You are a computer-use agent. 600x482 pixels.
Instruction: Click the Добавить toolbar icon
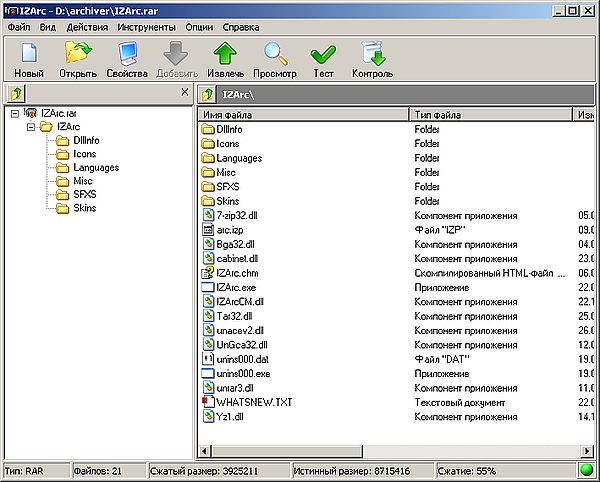176,53
